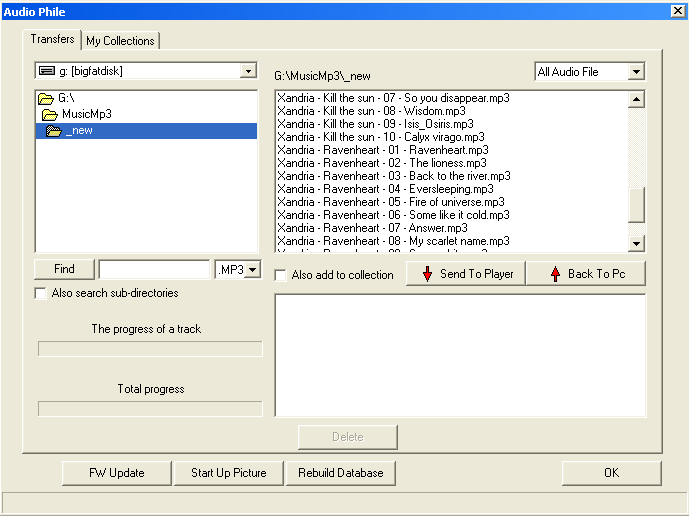Click the Find button

click(x=64, y=269)
